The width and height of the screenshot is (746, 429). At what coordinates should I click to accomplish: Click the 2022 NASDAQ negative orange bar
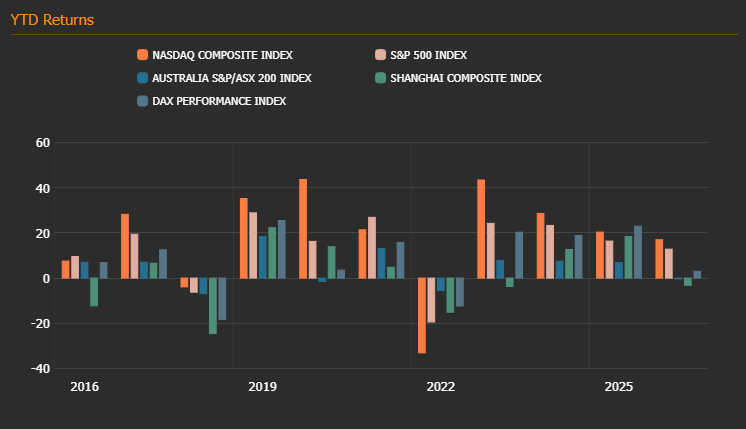(422, 316)
